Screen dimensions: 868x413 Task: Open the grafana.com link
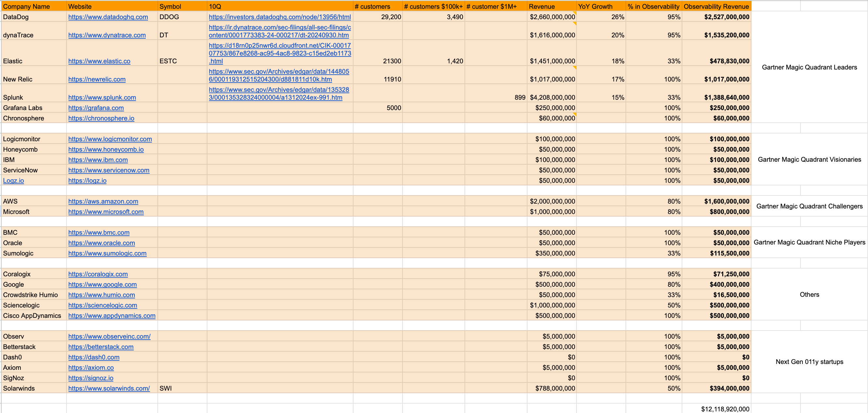[x=96, y=108]
